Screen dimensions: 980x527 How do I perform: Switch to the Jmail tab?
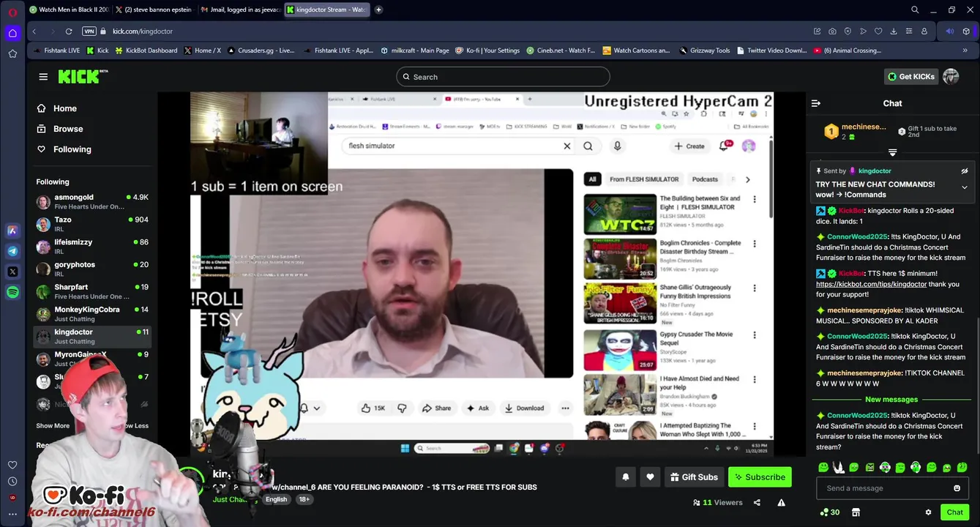tap(240, 10)
